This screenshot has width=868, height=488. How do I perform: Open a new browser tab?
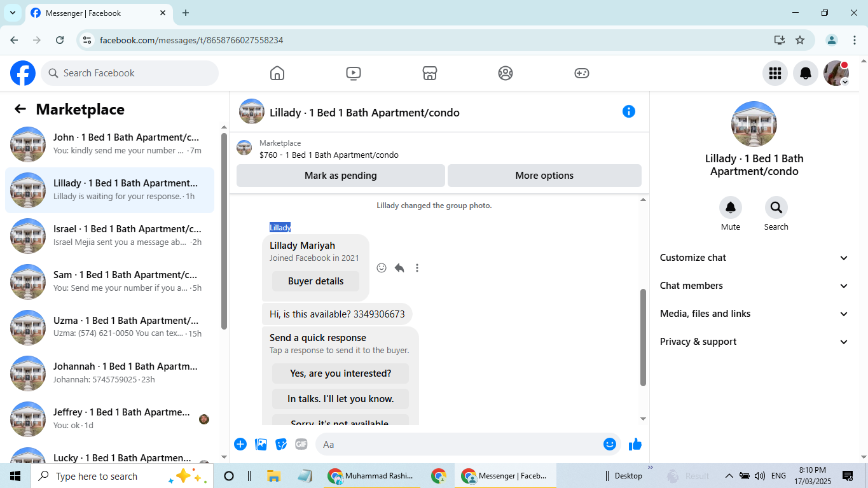tap(186, 13)
